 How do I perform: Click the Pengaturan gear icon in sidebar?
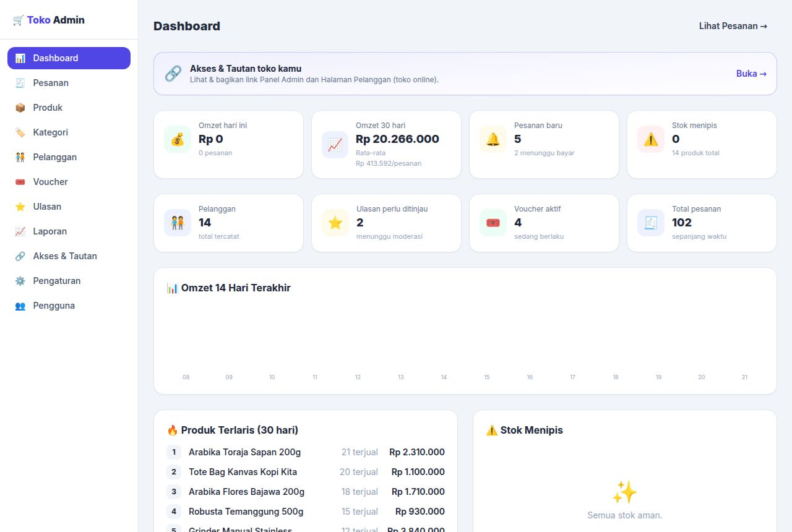click(x=20, y=281)
